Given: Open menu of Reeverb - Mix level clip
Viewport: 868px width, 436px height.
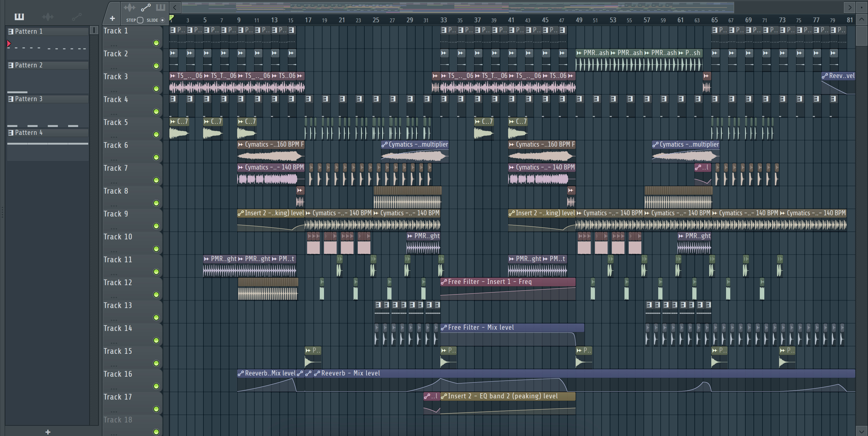Looking at the screenshot, I should [x=317, y=373].
